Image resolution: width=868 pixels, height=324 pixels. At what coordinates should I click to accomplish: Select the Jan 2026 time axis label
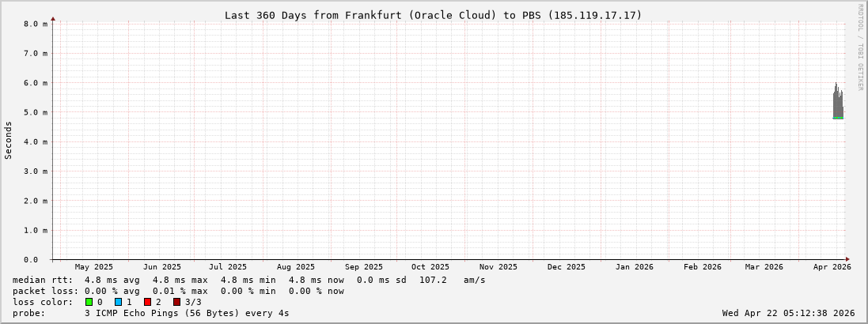click(634, 267)
